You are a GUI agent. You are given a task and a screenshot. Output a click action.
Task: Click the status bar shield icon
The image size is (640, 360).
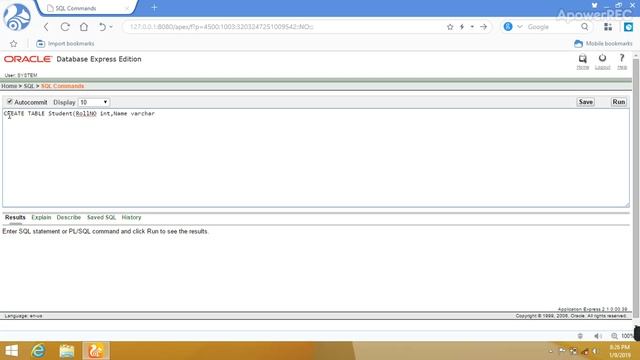point(580,336)
